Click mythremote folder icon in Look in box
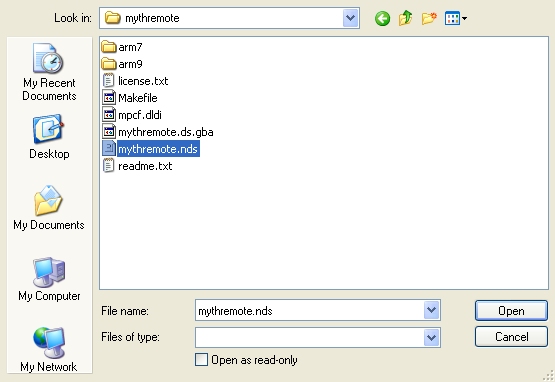This screenshot has height=382, width=555. coord(113,18)
